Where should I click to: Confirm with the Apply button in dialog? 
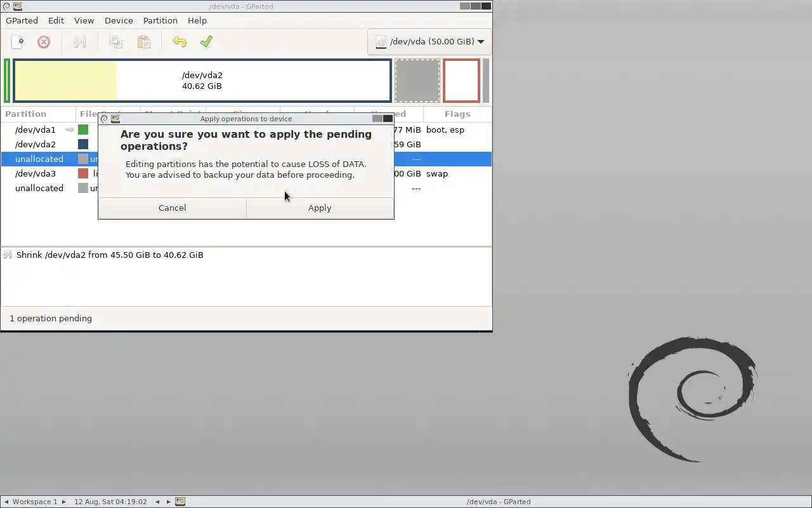pos(320,208)
